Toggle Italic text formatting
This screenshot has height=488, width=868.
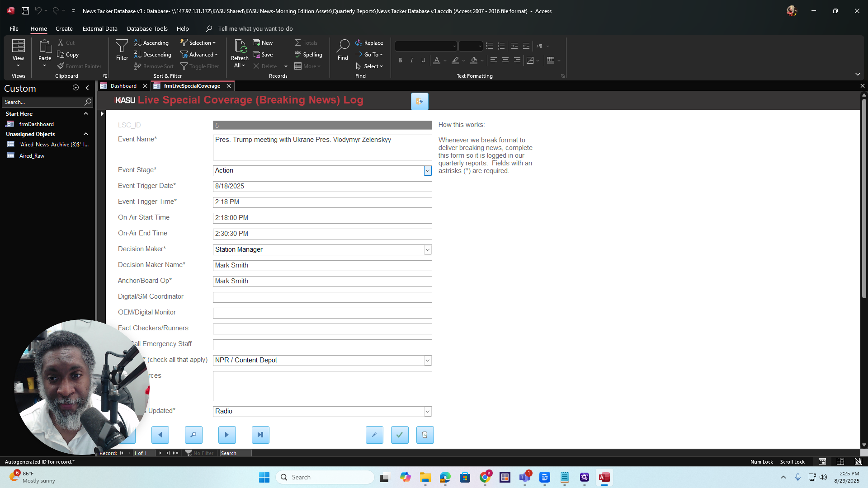(411, 60)
